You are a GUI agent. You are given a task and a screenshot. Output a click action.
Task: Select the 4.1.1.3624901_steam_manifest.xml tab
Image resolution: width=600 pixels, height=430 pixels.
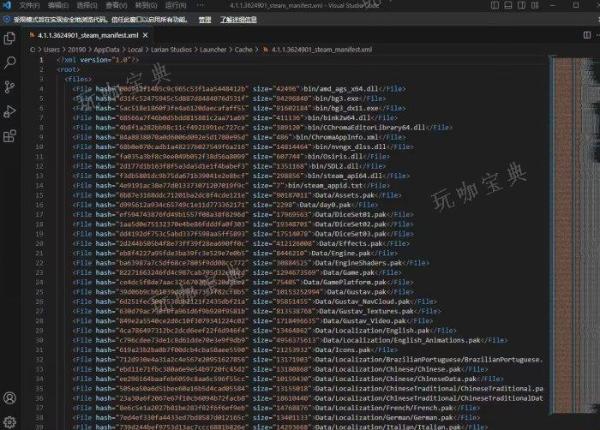tap(88, 35)
